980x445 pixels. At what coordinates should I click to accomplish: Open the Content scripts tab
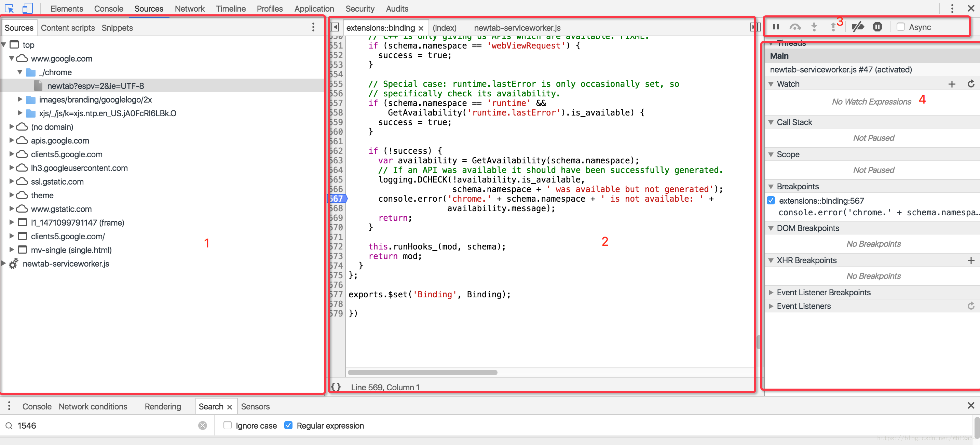click(x=68, y=28)
